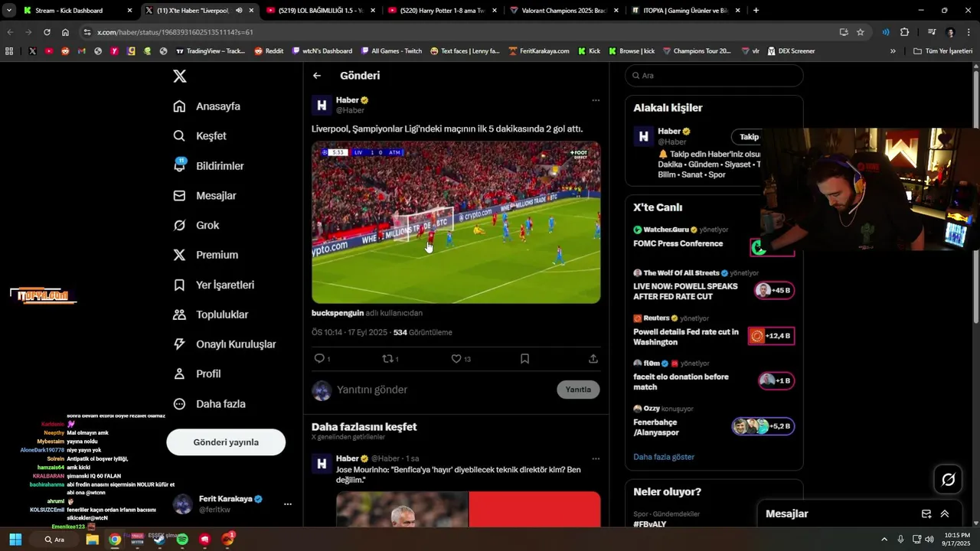Click the reply icon under the post

(x=320, y=358)
